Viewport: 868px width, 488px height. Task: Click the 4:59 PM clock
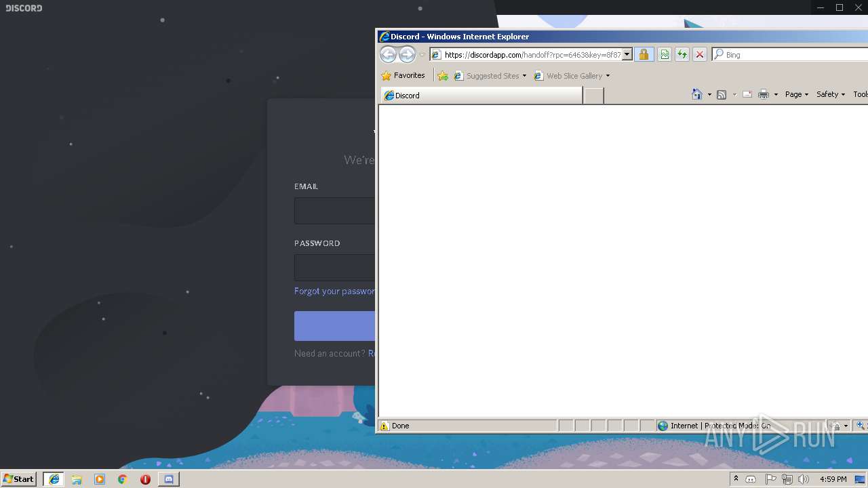pyautogui.click(x=833, y=479)
